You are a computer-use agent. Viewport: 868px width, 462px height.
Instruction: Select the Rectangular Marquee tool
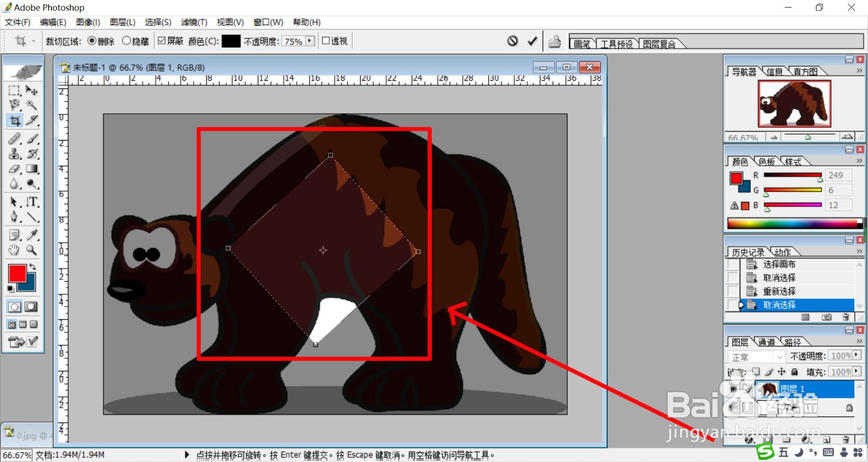click(x=15, y=90)
